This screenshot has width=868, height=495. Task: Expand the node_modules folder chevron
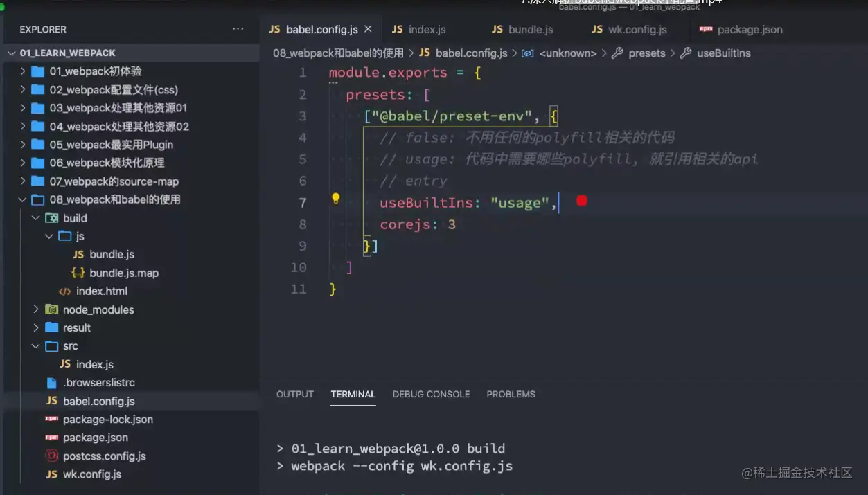click(36, 309)
